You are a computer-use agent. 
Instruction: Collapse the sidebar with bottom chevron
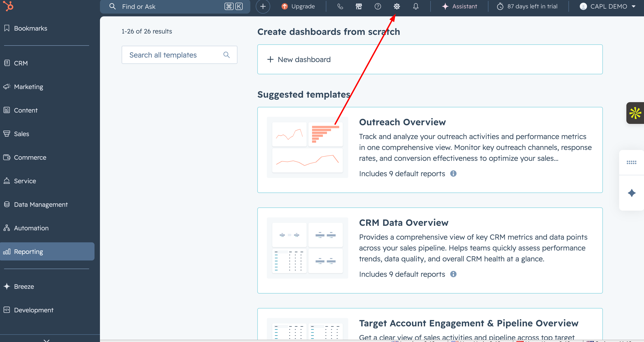[x=47, y=340]
